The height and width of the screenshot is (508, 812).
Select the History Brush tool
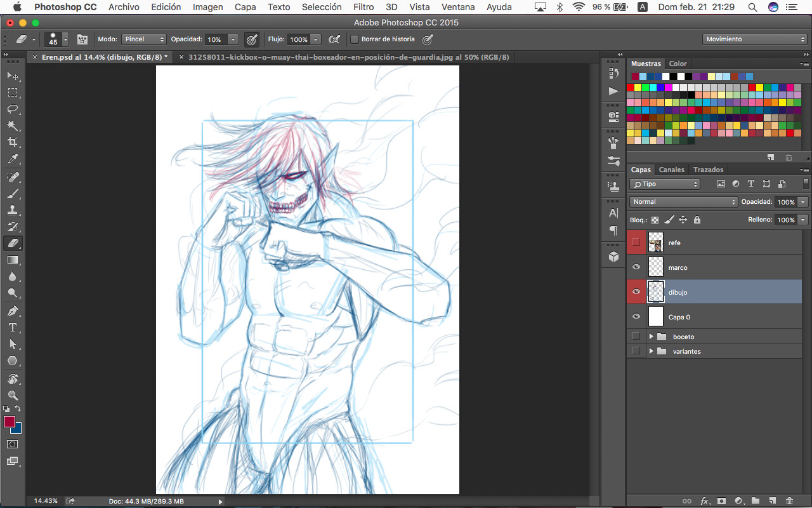[13, 227]
